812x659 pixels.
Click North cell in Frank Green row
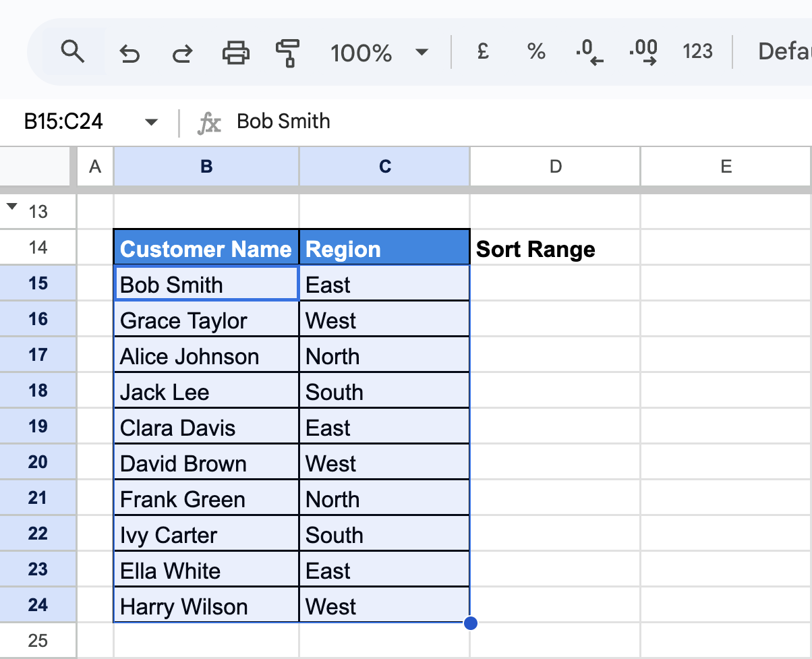point(384,498)
